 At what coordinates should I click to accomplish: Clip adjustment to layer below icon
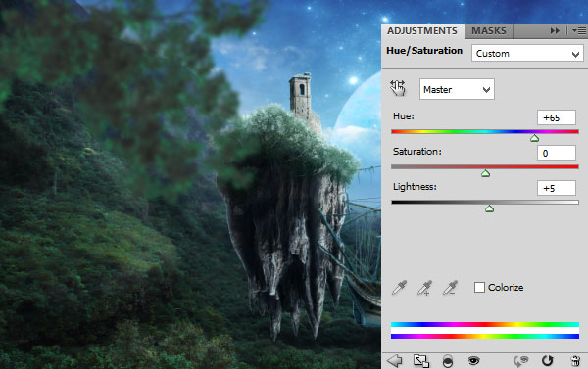[x=448, y=361]
